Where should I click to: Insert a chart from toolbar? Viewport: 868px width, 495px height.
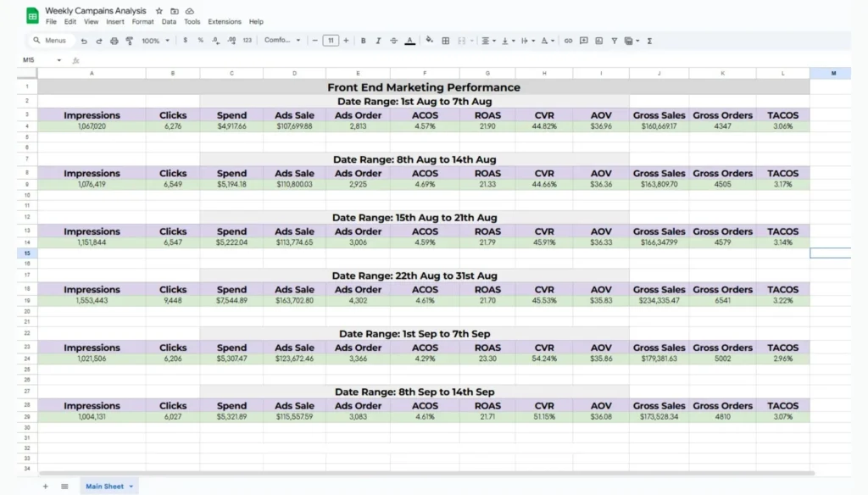pyautogui.click(x=598, y=41)
